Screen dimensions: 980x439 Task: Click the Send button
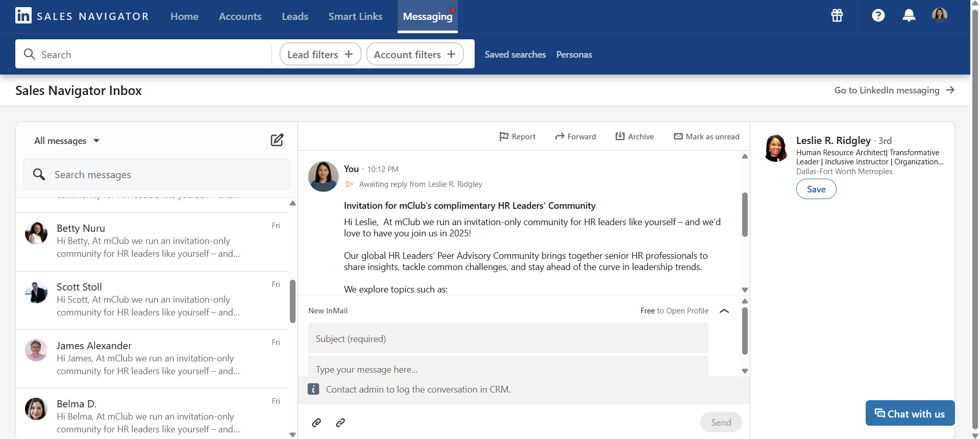pyautogui.click(x=721, y=422)
